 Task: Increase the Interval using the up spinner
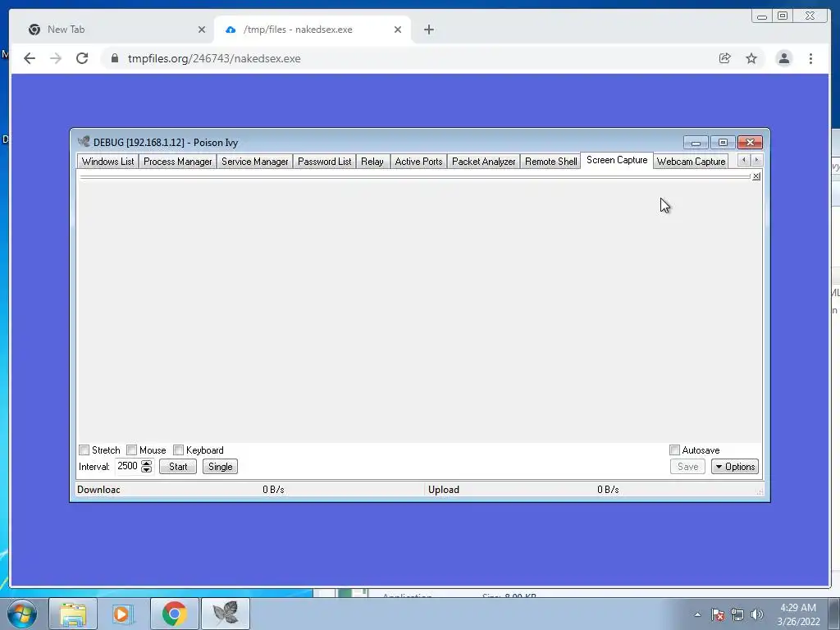146,463
